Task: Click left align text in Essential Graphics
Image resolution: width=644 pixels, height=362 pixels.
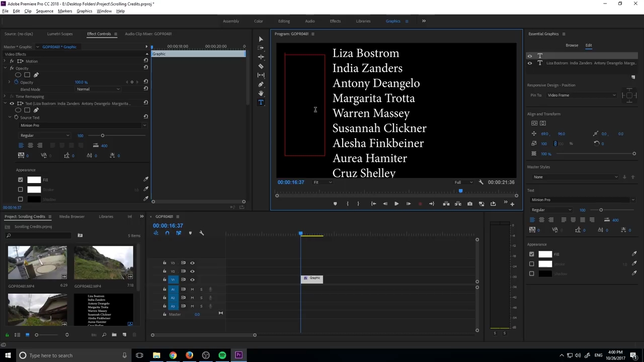Action: pyautogui.click(x=532, y=220)
